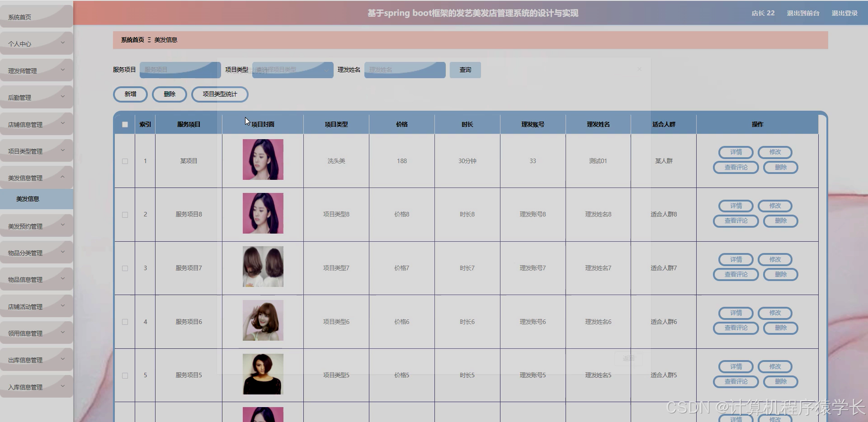Click 退出登录 in header

click(x=844, y=13)
